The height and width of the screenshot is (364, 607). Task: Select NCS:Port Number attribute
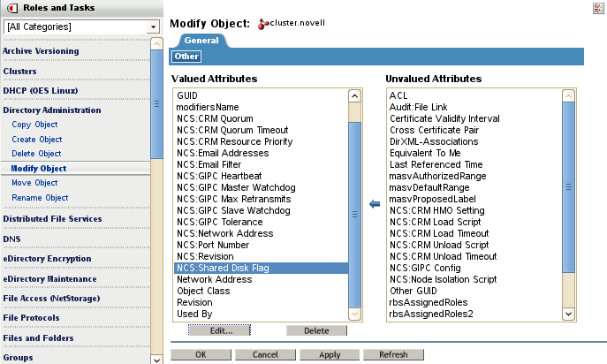click(261, 245)
